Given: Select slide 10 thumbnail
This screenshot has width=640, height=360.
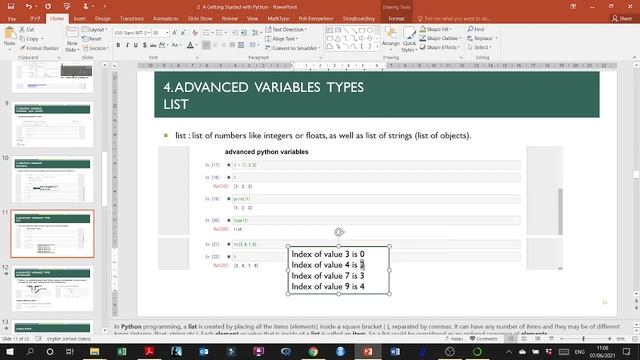Looking at the screenshot, I should (x=52, y=180).
